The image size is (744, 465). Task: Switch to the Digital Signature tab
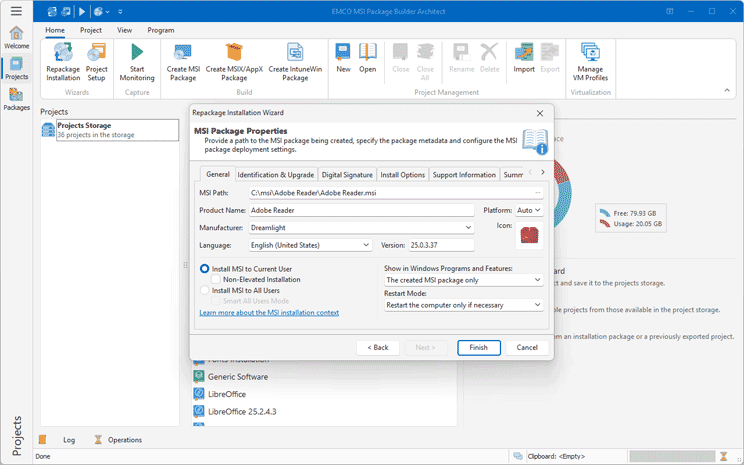347,175
